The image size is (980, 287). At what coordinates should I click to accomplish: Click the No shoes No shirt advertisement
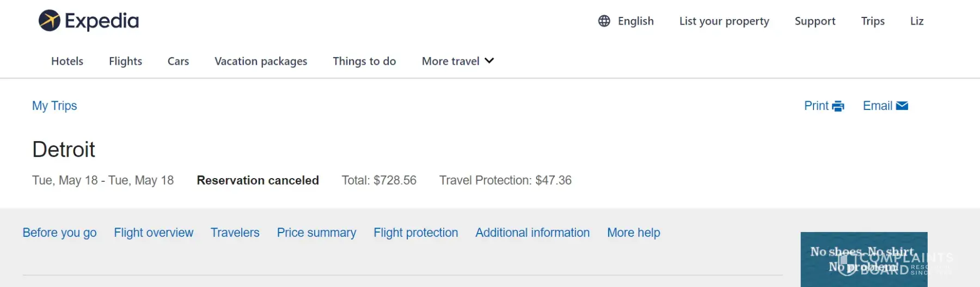[x=863, y=259]
